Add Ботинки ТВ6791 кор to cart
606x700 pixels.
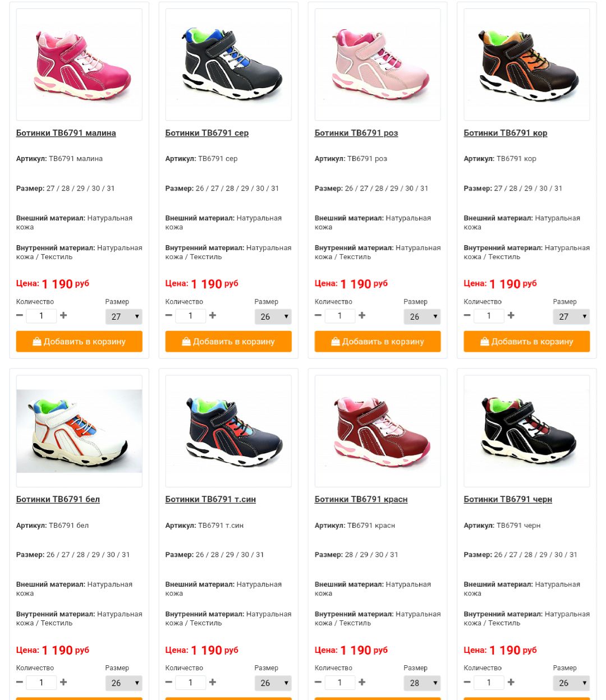click(527, 341)
